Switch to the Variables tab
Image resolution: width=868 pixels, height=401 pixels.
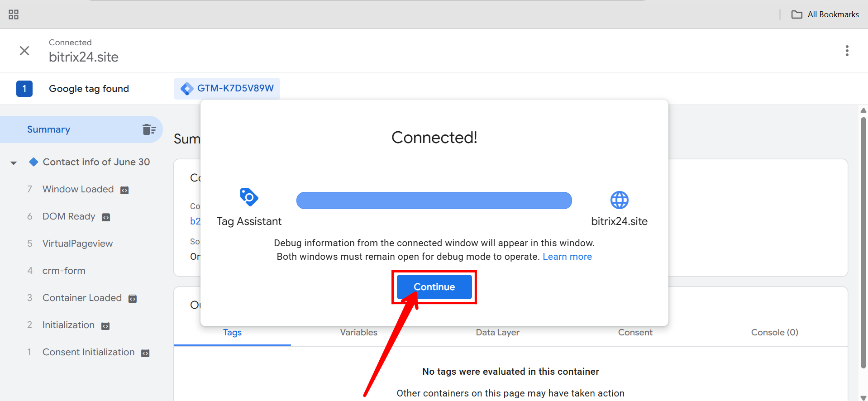pos(358,333)
